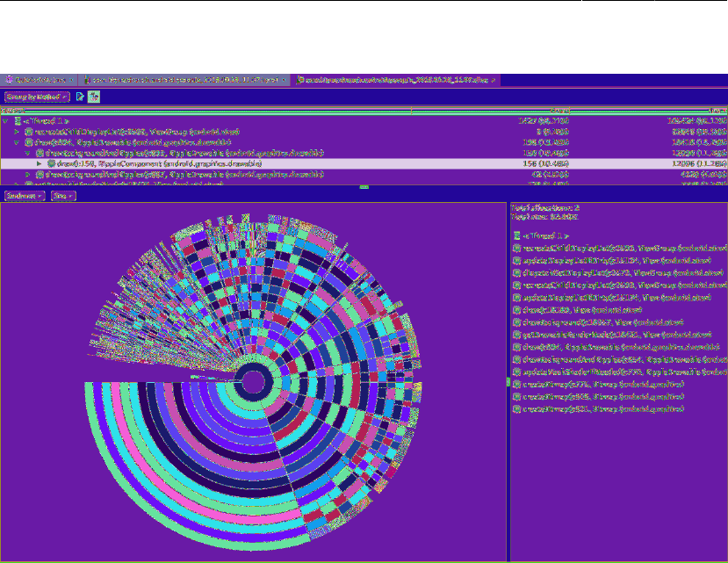Screen dimensions: 728x563
Task: Select the highlighted draw RippleComponent row
Action: pos(364,163)
